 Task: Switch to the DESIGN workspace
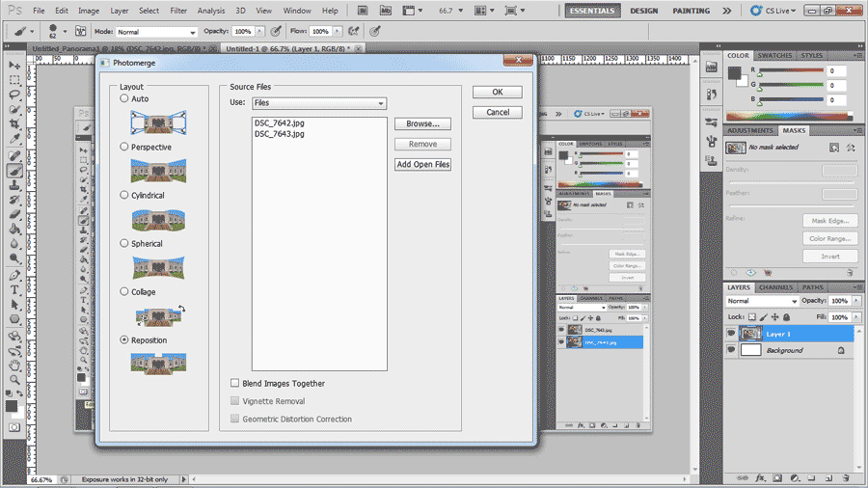(644, 11)
